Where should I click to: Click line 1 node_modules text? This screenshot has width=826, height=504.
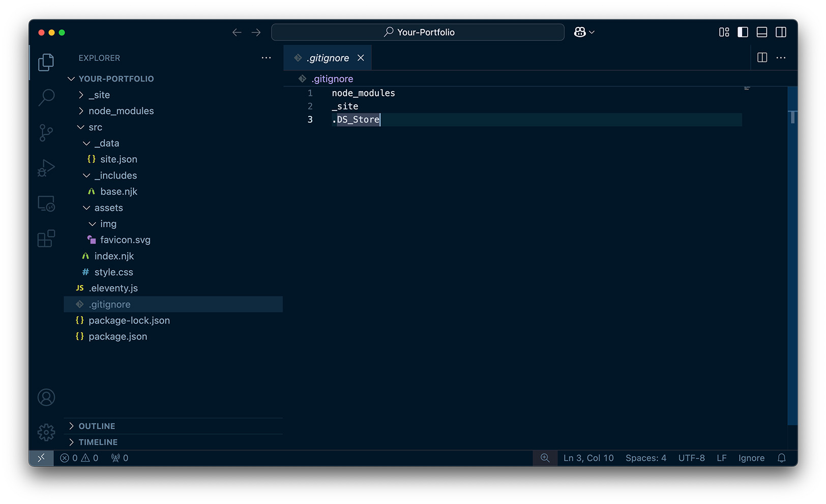click(x=363, y=93)
